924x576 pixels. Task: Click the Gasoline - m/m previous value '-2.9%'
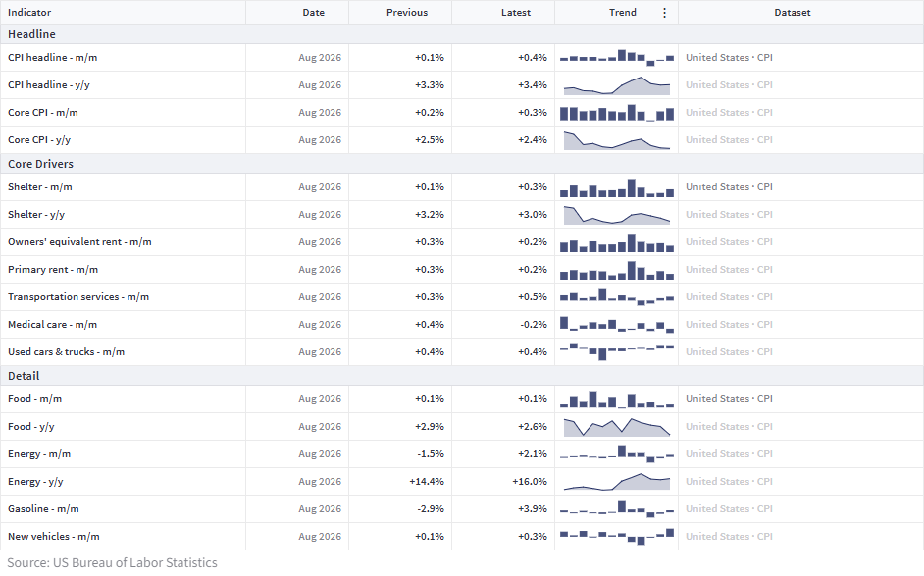tap(431, 509)
